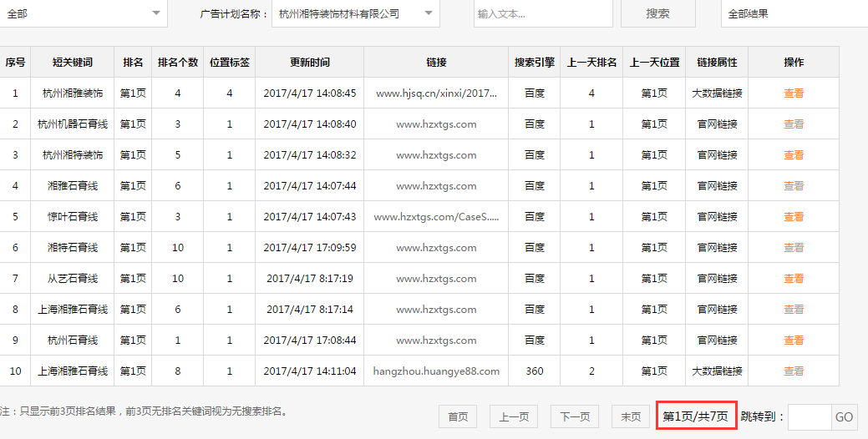Click link www.hjsq.cn/xinxi/2017...
868x439 pixels.
point(436,93)
